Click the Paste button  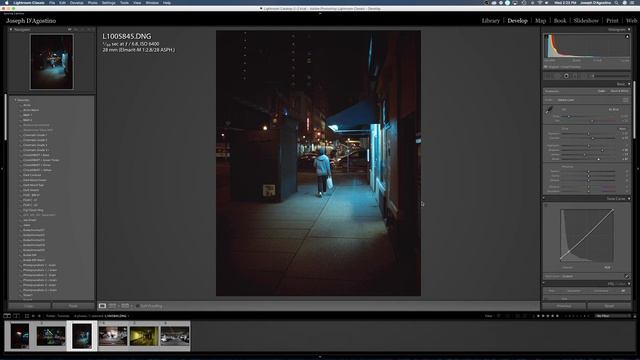coord(73,306)
